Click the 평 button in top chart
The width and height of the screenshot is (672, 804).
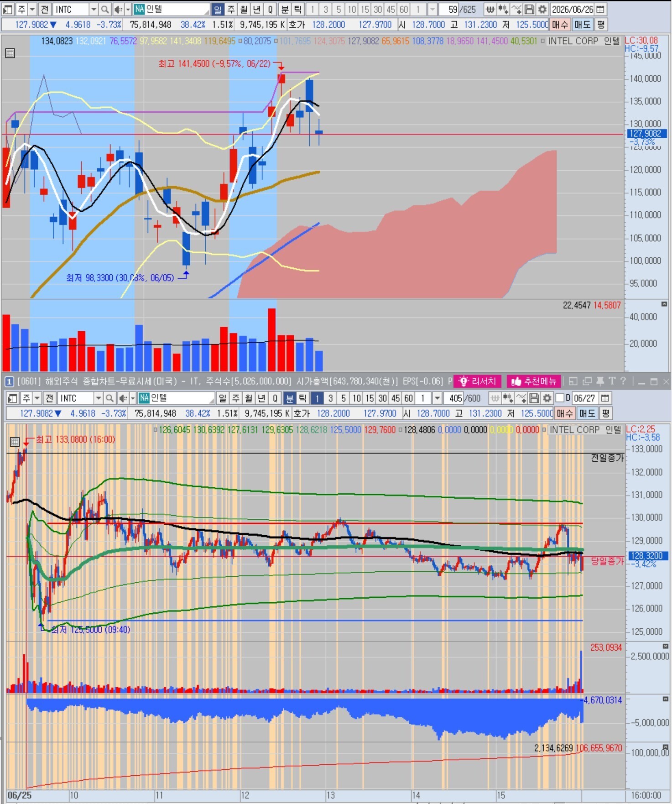[601, 24]
